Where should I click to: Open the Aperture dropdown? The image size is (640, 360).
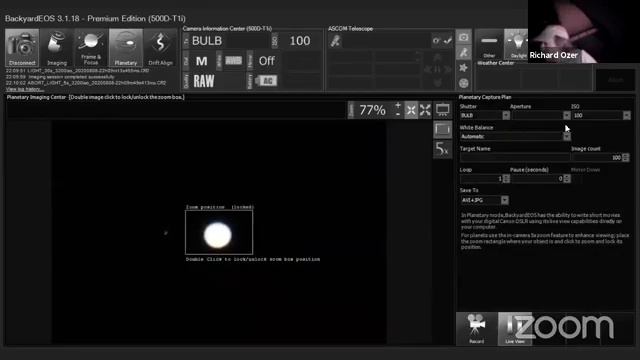click(567, 116)
